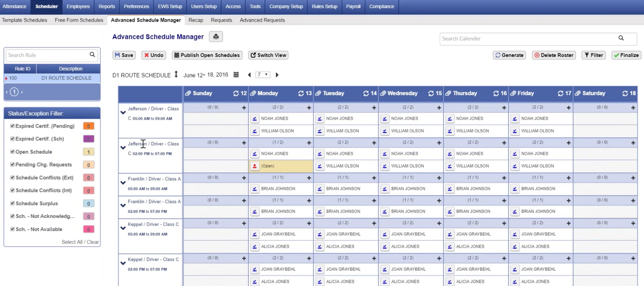The height and width of the screenshot is (286, 644).
Task: Switch to Template Schedules tab
Action: pyautogui.click(x=25, y=20)
